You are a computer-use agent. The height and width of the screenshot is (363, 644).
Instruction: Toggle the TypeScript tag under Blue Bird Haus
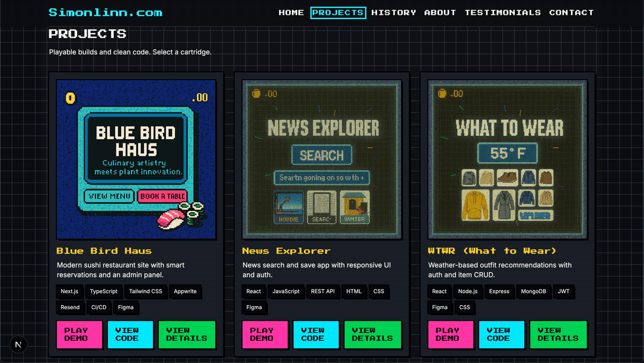coord(103,292)
